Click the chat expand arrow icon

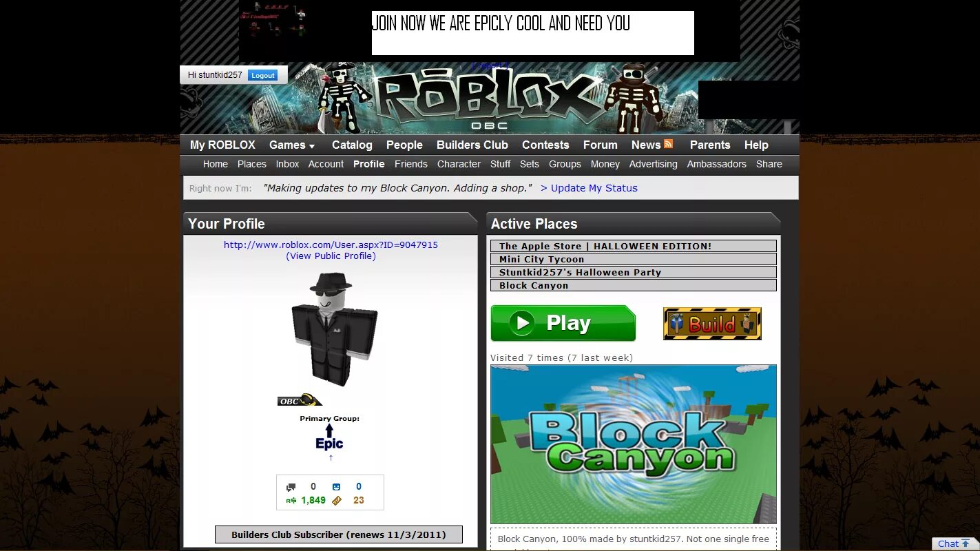(x=966, y=543)
